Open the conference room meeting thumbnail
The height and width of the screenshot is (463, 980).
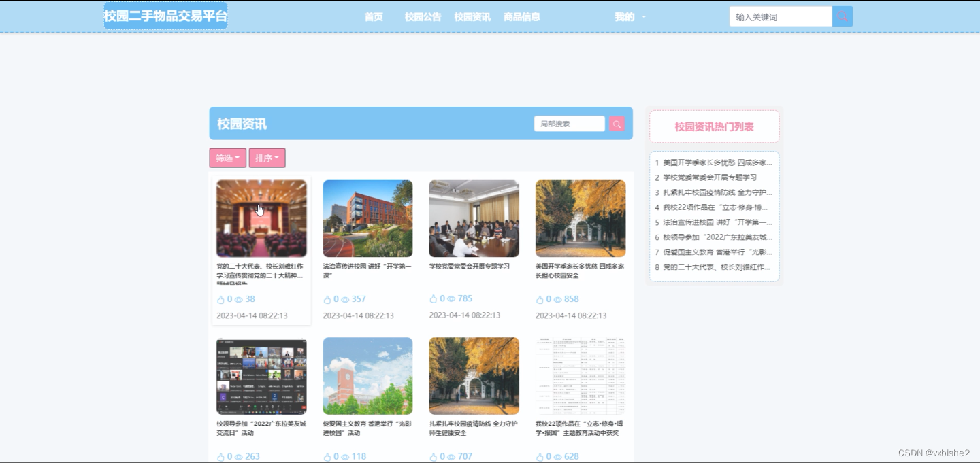(x=474, y=218)
